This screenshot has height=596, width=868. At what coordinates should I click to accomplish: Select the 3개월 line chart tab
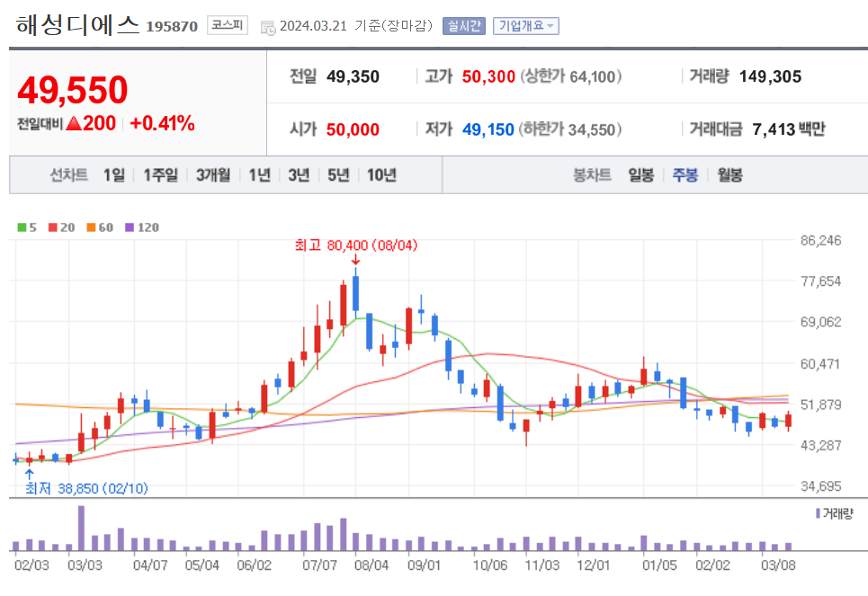[x=213, y=175]
